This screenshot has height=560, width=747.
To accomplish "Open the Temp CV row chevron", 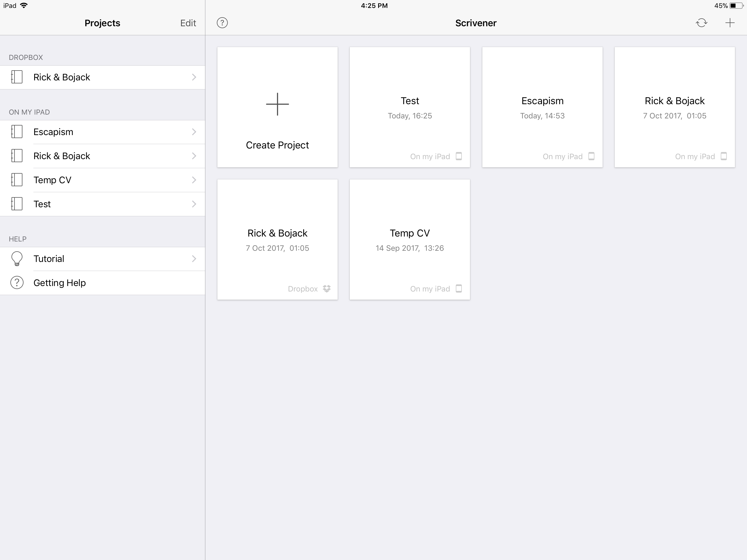I will click(x=194, y=180).
